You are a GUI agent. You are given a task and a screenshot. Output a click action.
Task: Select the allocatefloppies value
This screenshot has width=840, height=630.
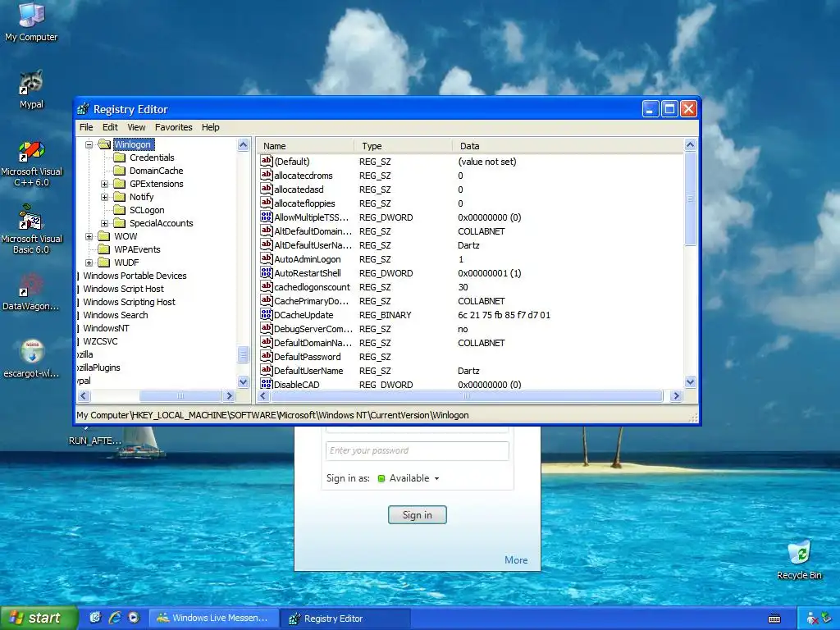pyautogui.click(x=304, y=203)
